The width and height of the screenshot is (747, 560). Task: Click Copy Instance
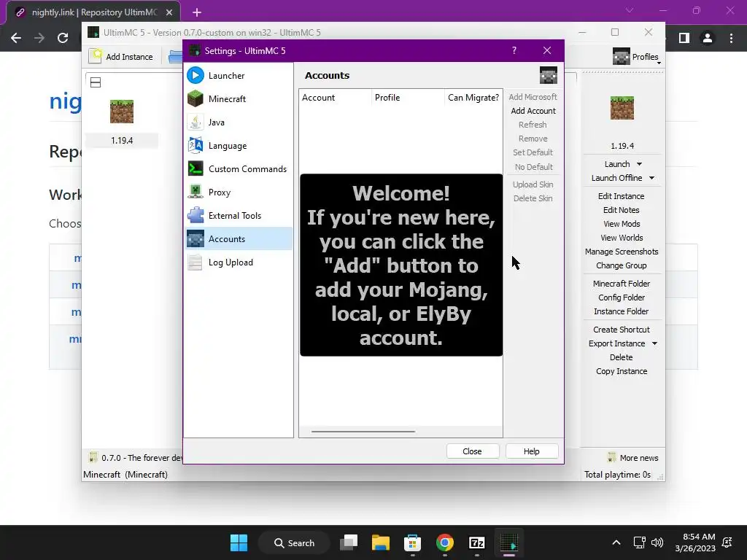coord(622,371)
